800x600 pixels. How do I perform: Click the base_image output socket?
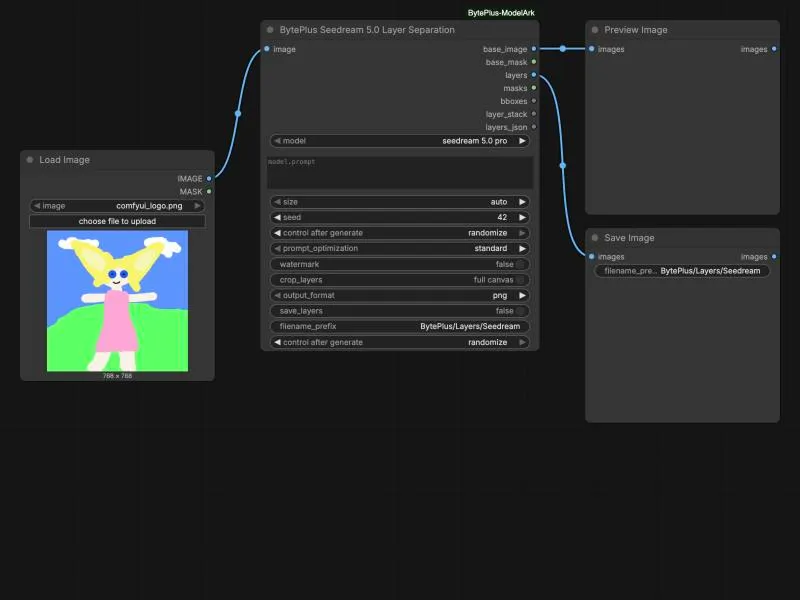tap(534, 49)
